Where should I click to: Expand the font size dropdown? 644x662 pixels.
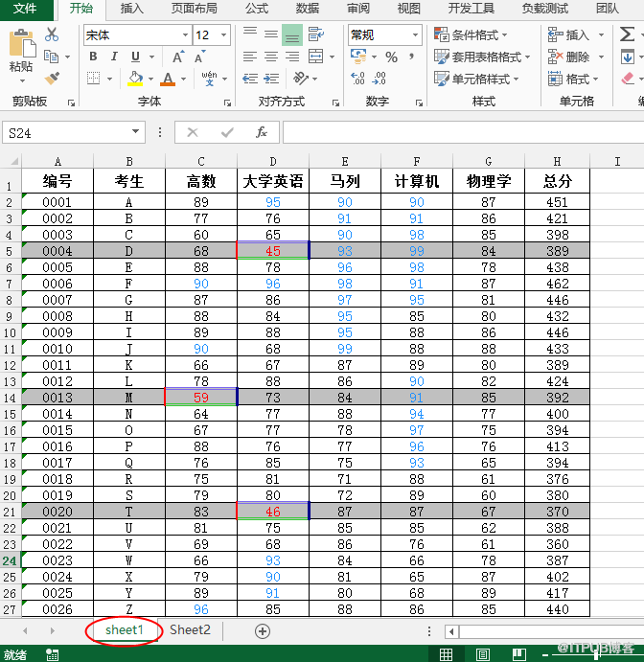[x=224, y=34]
